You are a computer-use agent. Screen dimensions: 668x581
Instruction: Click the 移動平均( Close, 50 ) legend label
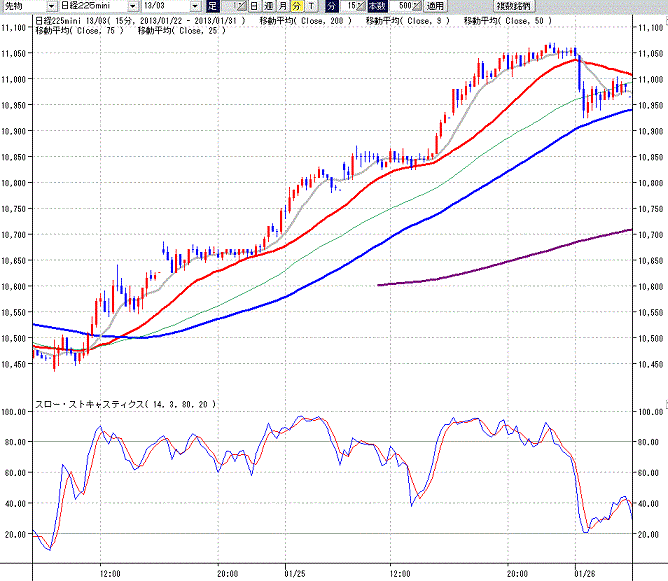pyautogui.click(x=508, y=21)
